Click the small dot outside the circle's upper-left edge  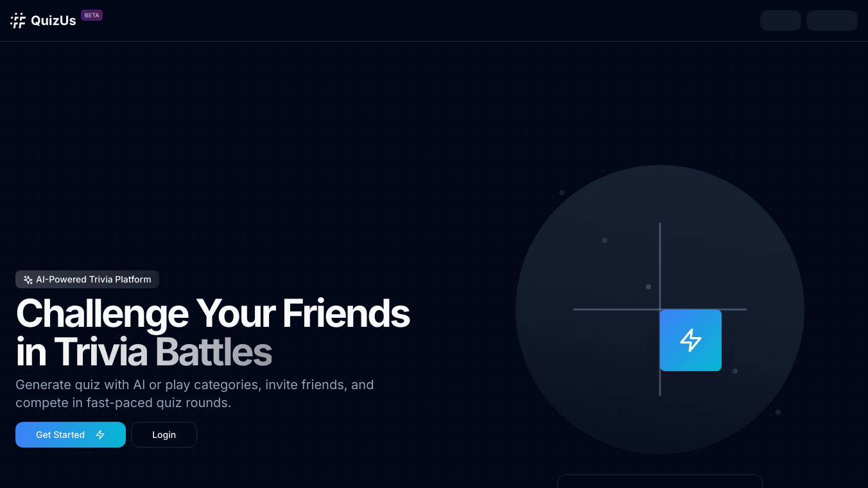pos(562,193)
